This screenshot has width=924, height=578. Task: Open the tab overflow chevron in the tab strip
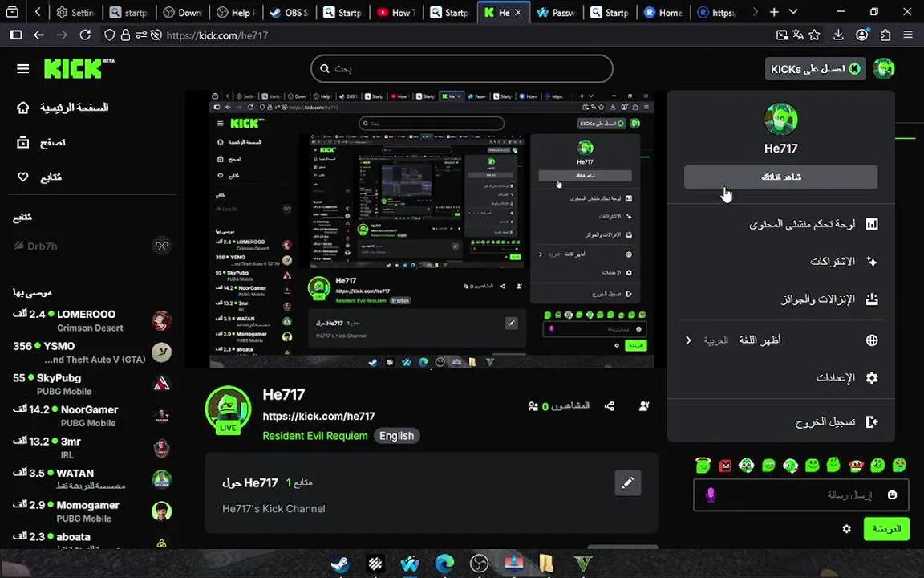pyautogui.click(x=756, y=12)
